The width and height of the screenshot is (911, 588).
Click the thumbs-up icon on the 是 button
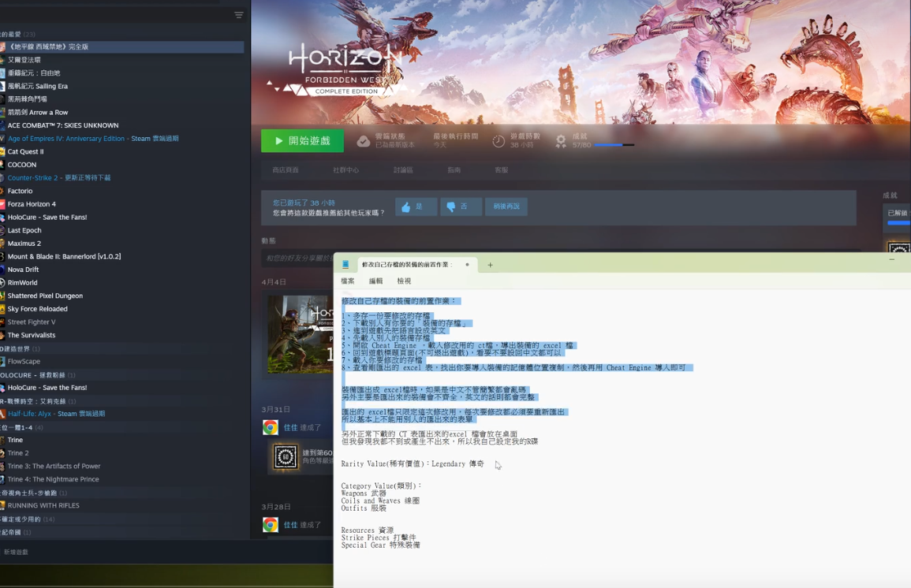[x=405, y=207]
